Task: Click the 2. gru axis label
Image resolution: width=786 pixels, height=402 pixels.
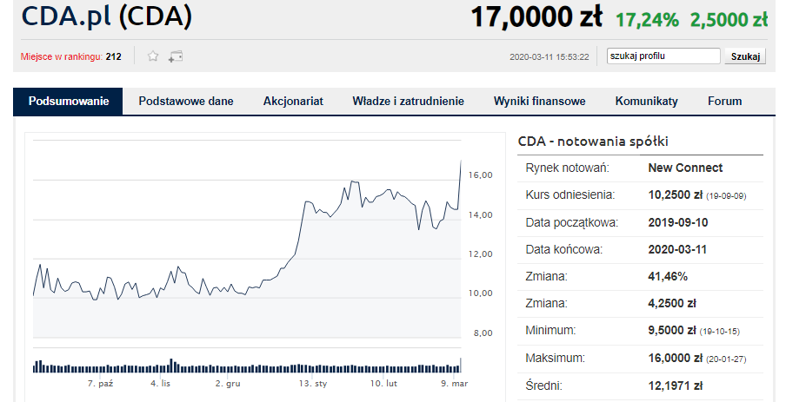Action: click(x=228, y=384)
